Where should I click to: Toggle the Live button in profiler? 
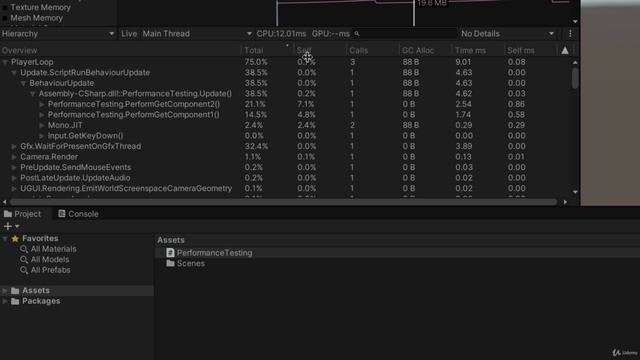click(129, 34)
